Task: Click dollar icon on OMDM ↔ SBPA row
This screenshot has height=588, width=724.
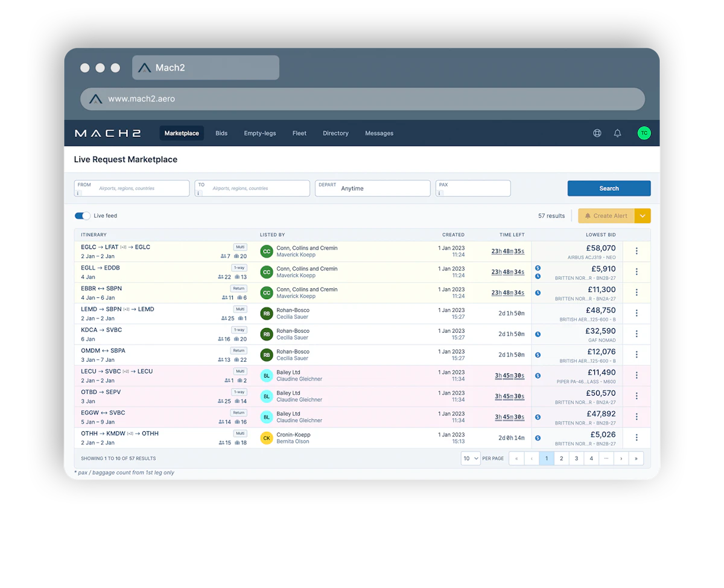Action: pyautogui.click(x=538, y=355)
